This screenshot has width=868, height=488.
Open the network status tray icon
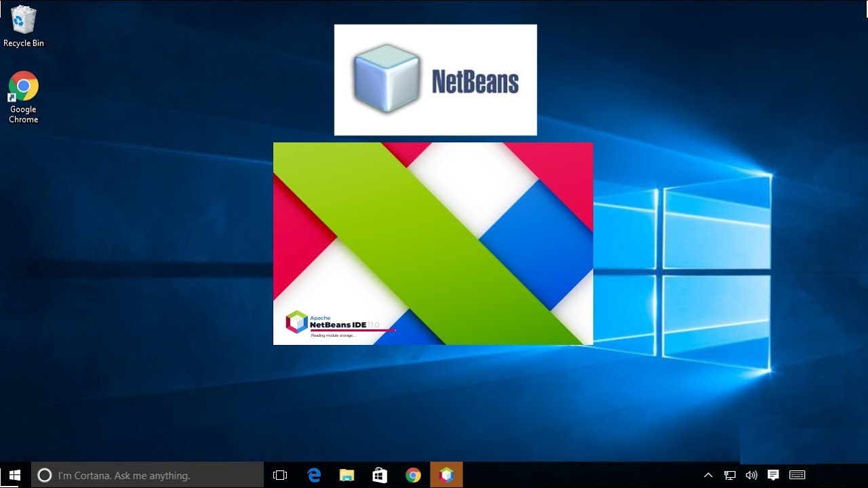pyautogui.click(x=730, y=475)
